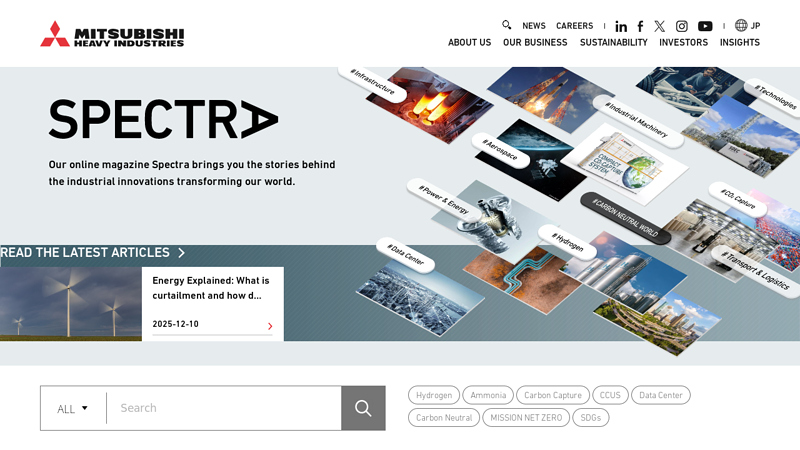Open the INVESTORS menu
Viewport: 800px width, 450px height.
[683, 42]
